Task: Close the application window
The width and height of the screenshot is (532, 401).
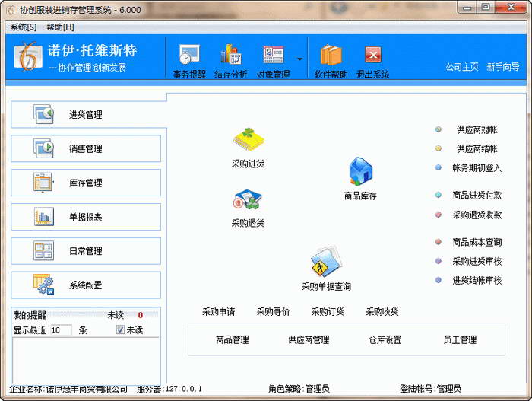Action: point(511,8)
